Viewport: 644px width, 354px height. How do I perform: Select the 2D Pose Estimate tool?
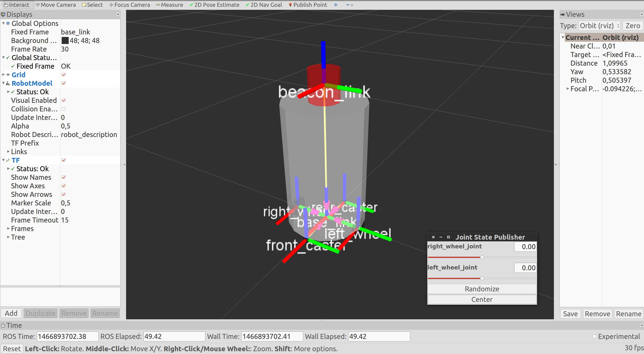[x=214, y=5]
